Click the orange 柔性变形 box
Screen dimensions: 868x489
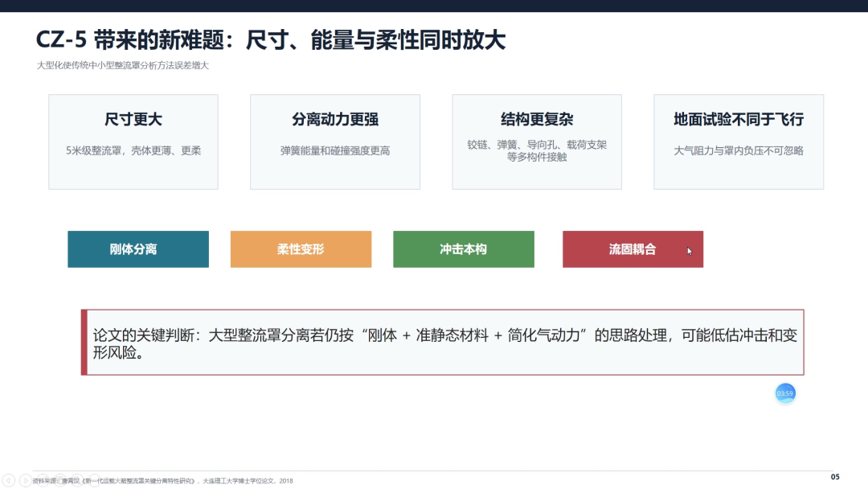(301, 249)
